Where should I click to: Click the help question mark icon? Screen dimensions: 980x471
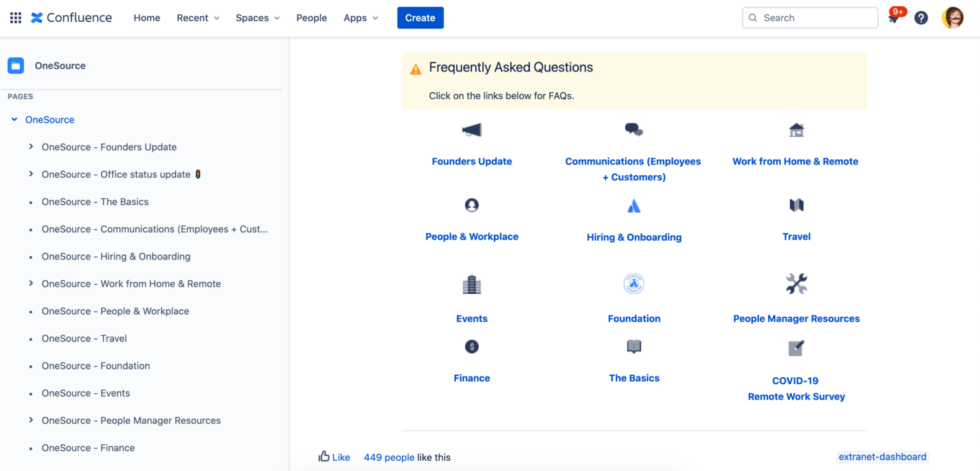(921, 17)
